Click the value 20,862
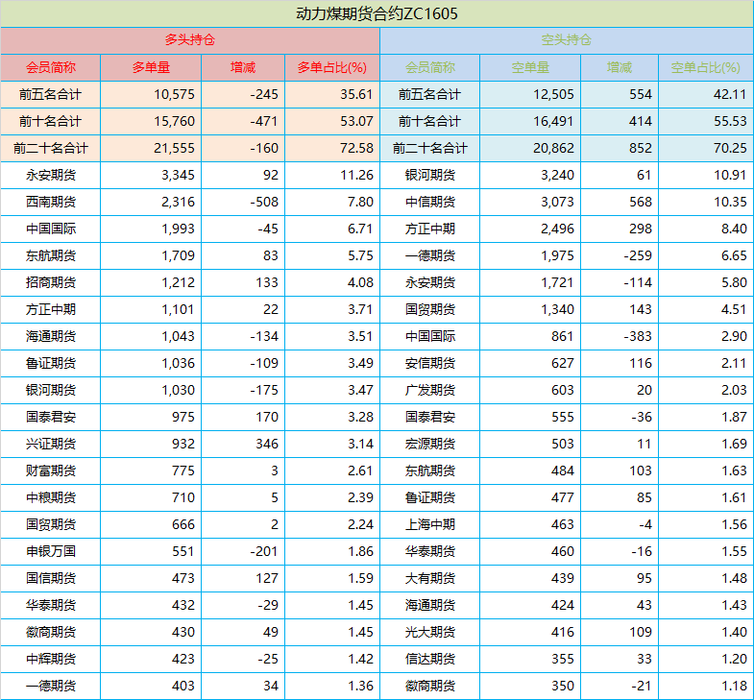Viewport: 754px width, 700px height. (553, 148)
